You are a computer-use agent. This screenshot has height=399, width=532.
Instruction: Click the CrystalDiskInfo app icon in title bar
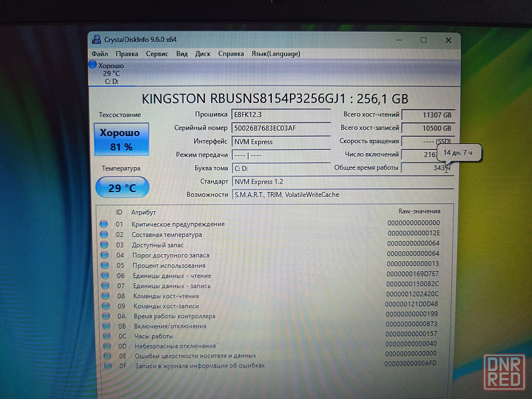tap(96, 40)
